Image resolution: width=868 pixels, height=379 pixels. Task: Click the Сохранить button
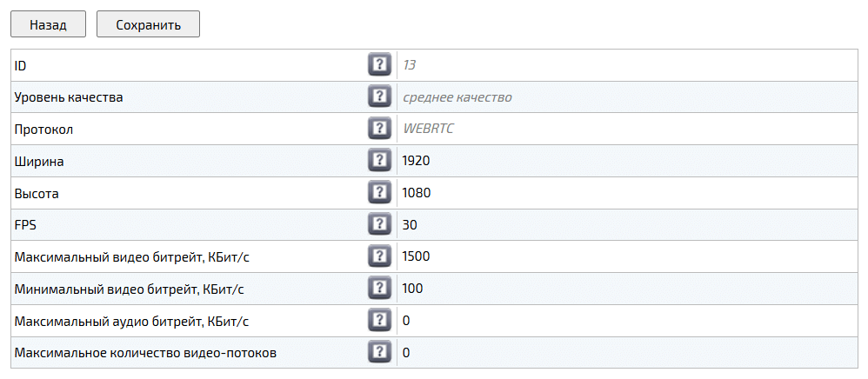pyautogui.click(x=148, y=24)
